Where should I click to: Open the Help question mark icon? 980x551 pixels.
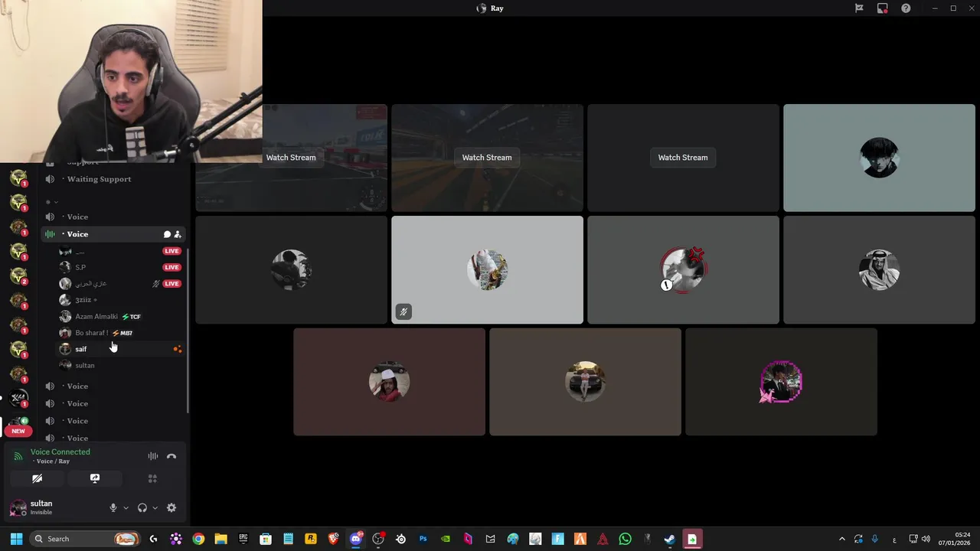(x=906, y=8)
